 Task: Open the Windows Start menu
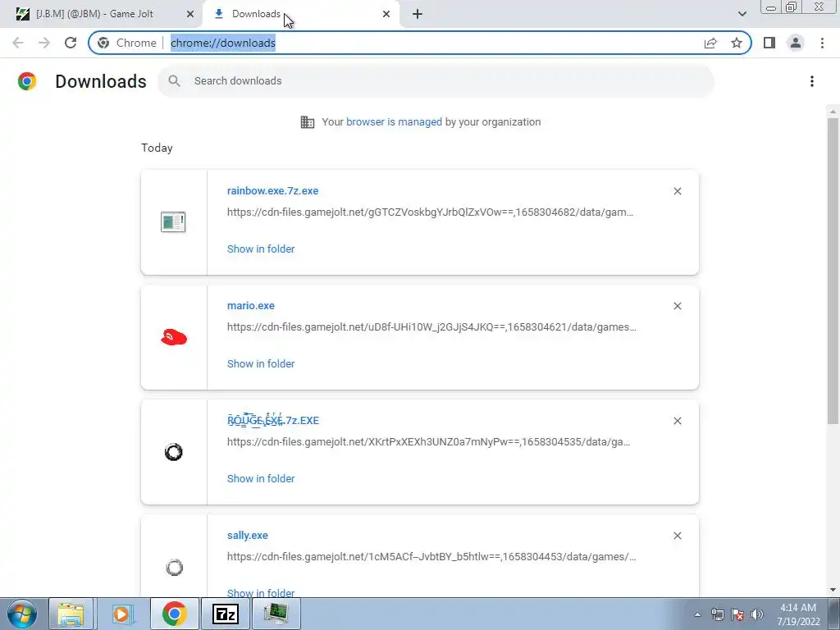pyautogui.click(x=22, y=614)
